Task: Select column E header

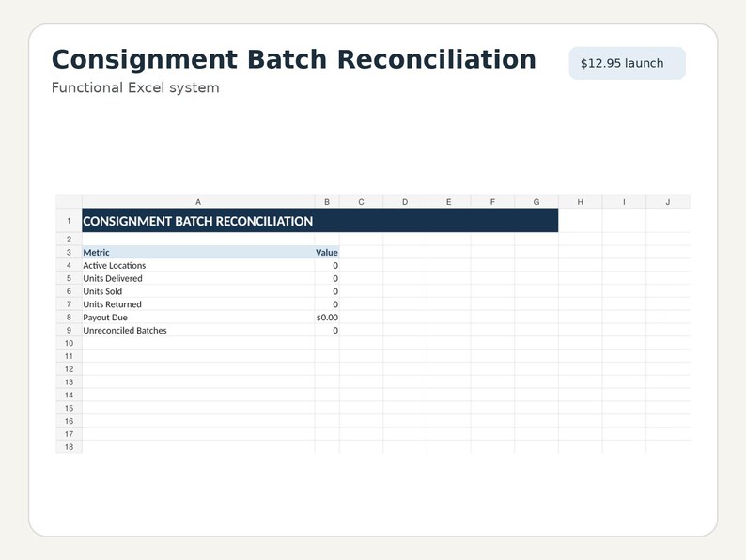Action: click(449, 202)
